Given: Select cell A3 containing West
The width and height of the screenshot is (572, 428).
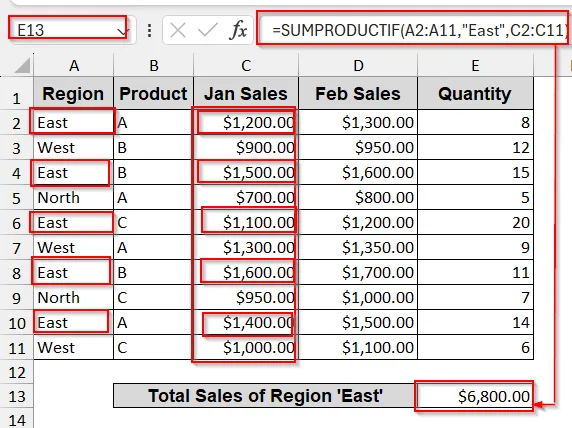Looking at the screenshot, I should coord(74,147).
